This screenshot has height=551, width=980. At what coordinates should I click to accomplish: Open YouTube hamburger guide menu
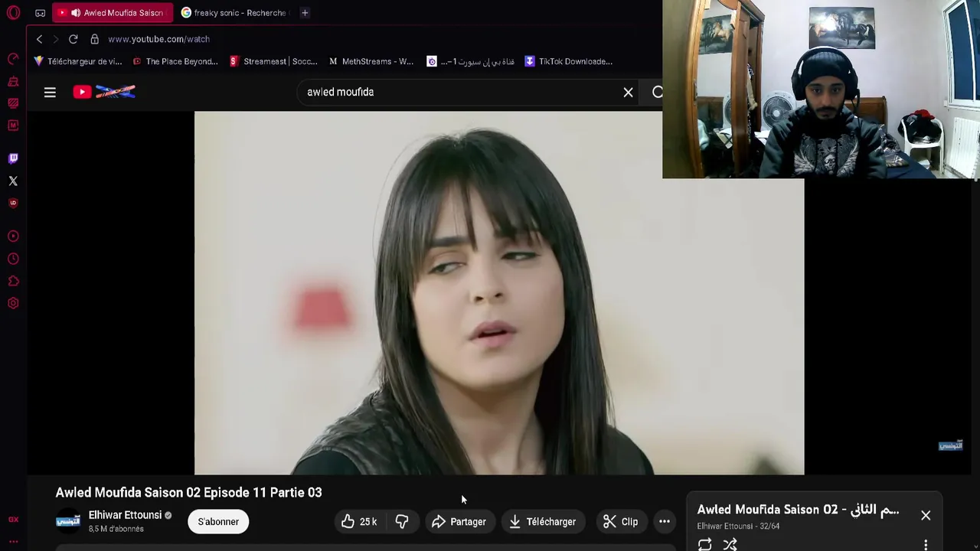pos(50,93)
